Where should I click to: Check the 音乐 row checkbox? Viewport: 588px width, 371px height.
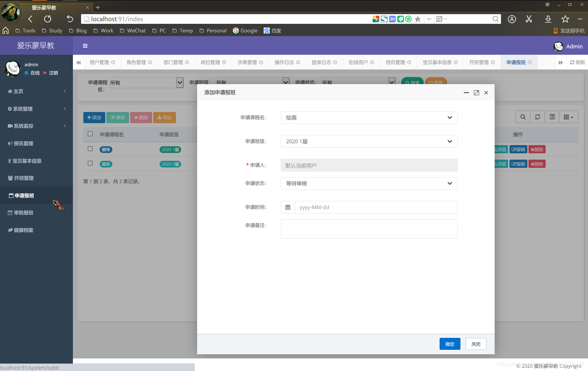click(x=90, y=163)
